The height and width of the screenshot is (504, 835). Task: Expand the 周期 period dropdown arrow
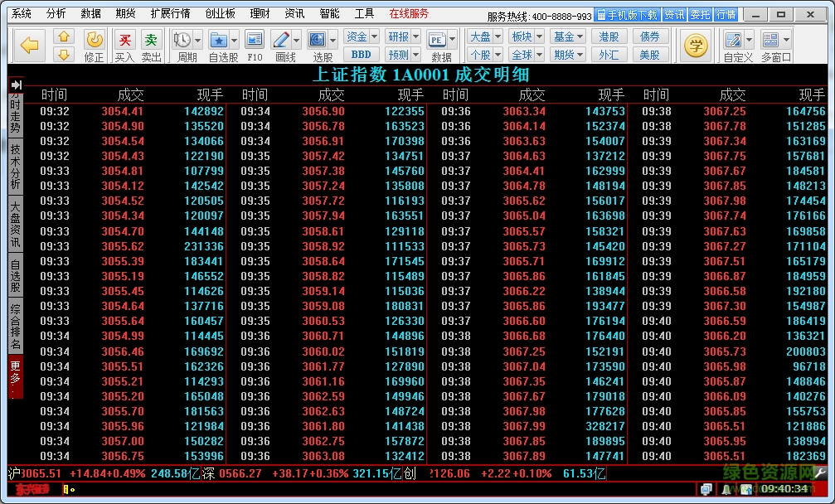[199, 40]
